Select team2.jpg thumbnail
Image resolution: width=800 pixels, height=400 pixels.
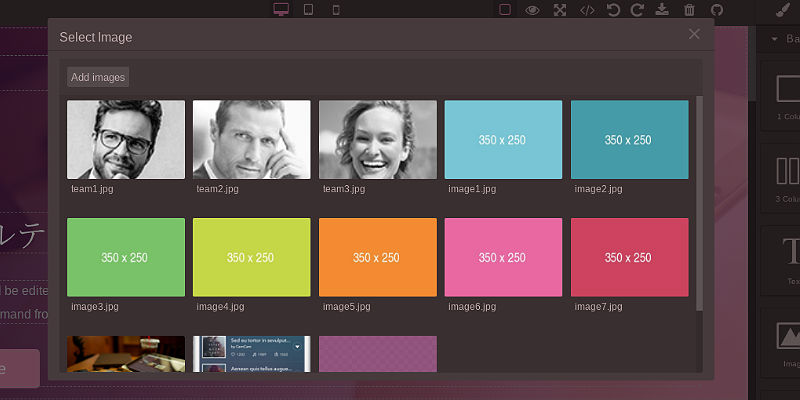pyautogui.click(x=252, y=139)
